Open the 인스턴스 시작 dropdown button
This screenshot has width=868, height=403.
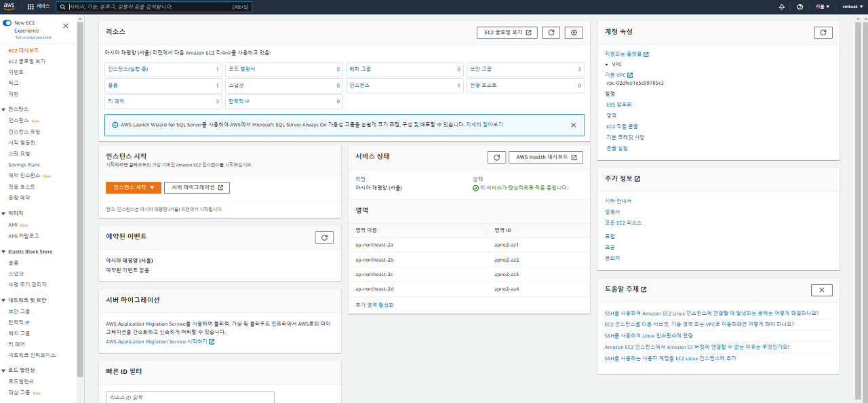134,187
